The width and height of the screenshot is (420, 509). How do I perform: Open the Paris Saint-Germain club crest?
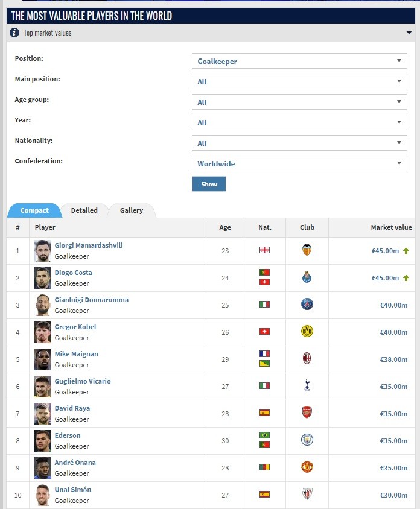307,304
